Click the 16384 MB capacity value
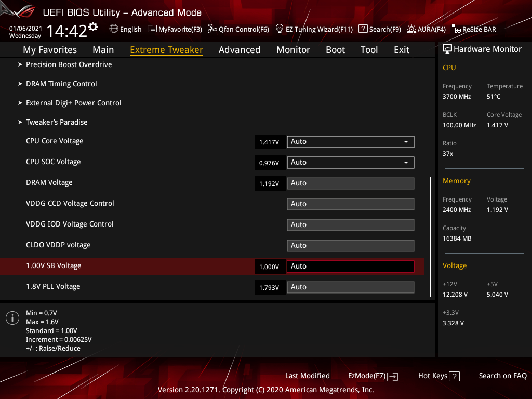The height and width of the screenshot is (399, 532). point(457,238)
